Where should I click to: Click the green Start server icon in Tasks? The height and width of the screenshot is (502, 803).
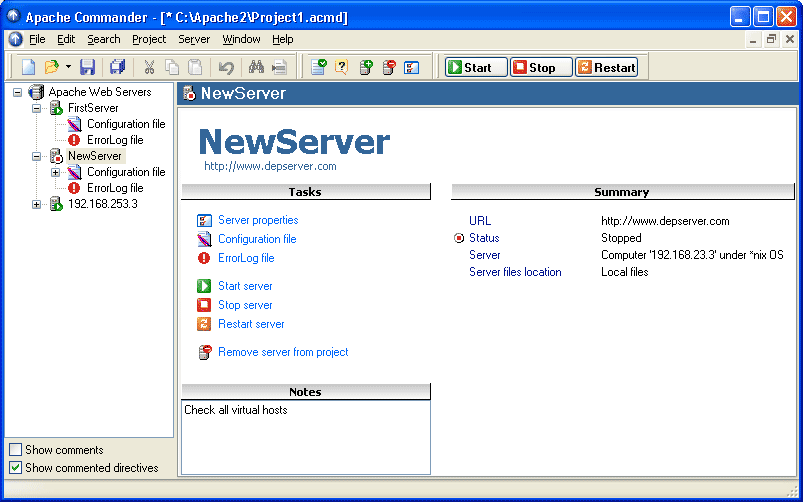click(204, 286)
